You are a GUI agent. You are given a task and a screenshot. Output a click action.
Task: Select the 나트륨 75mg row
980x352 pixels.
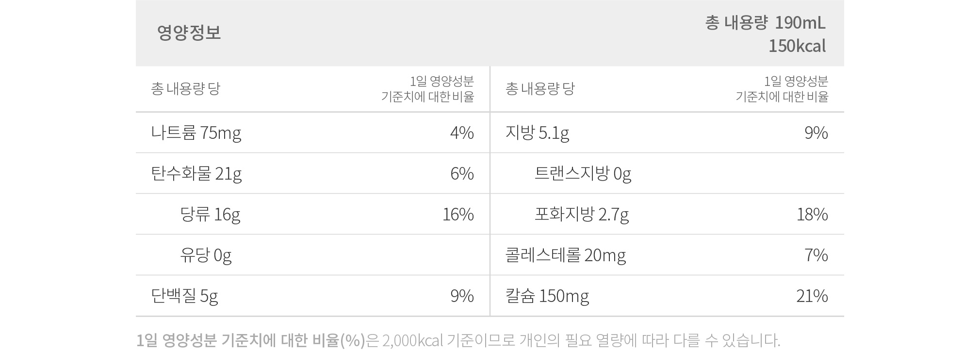pos(312,133)
